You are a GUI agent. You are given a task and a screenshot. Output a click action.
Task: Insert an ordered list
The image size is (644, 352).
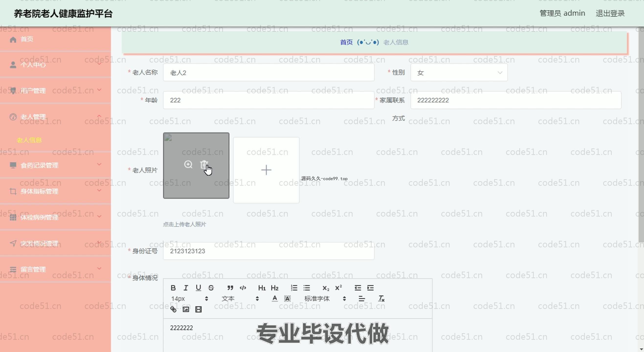[x=294, y=288]
